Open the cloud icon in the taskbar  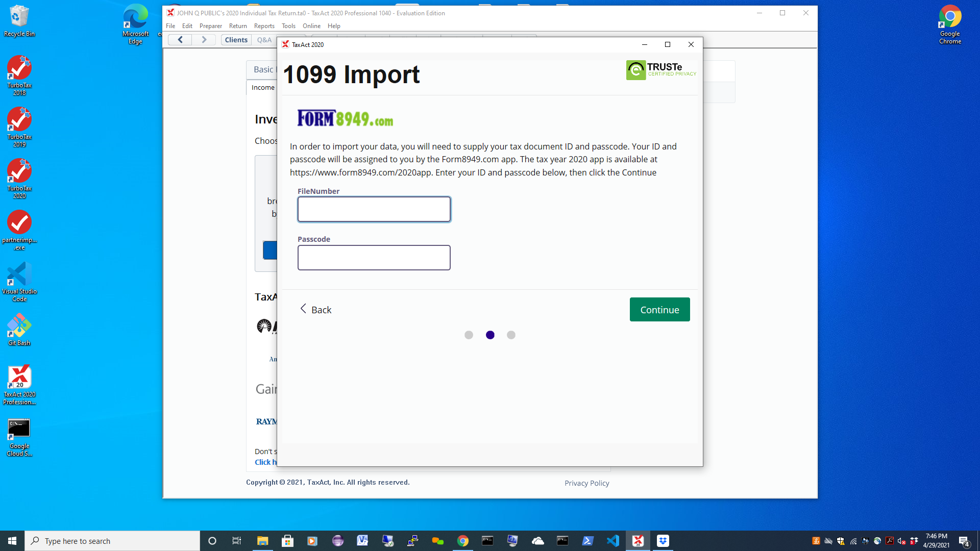click(x=538, y=541)
